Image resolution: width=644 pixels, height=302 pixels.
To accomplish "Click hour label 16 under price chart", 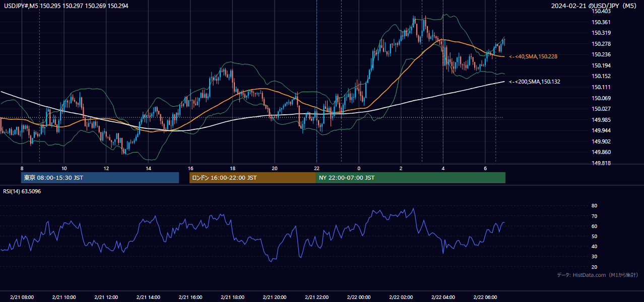I will click(190, 168).
